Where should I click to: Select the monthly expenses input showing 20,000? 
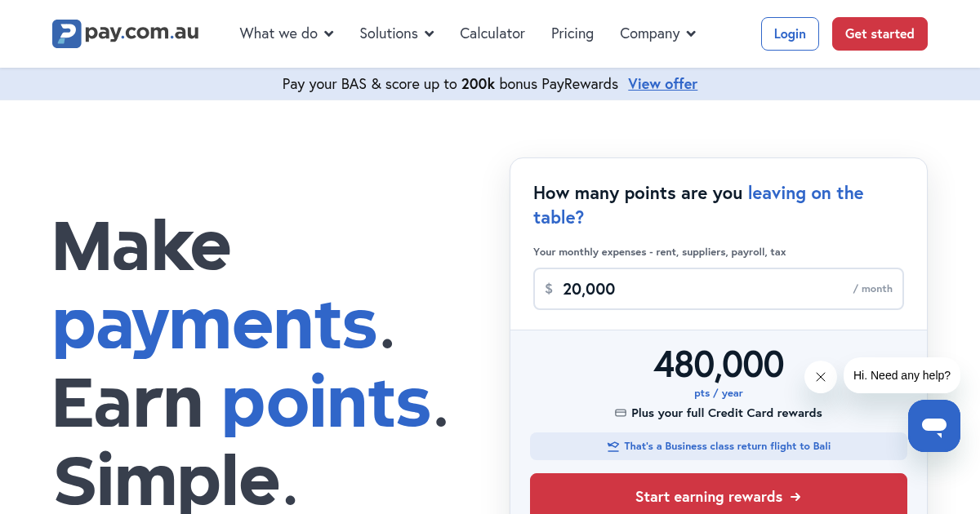719,288
